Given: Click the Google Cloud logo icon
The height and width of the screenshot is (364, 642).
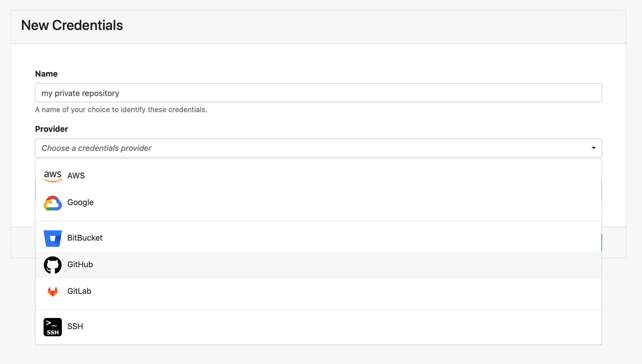Looking at the screenshot, I should coord(52,203).
